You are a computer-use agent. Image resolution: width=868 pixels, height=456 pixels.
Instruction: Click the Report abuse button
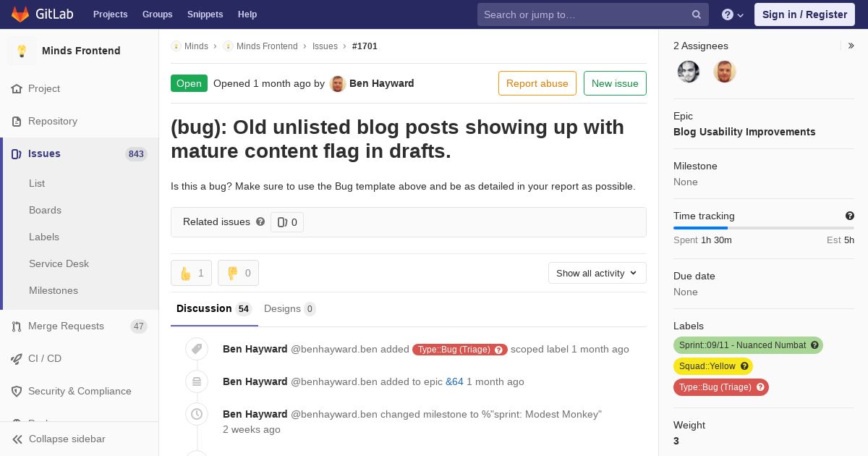tap(537, 83)
